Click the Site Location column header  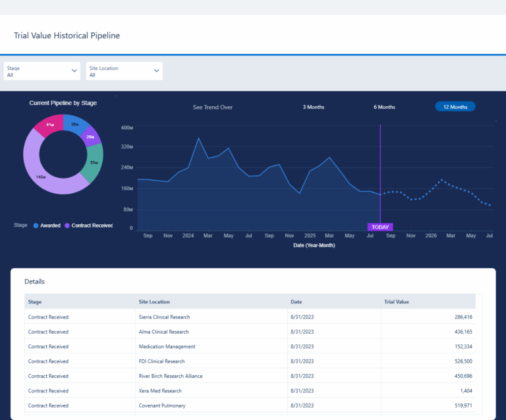tap(154, 302)
